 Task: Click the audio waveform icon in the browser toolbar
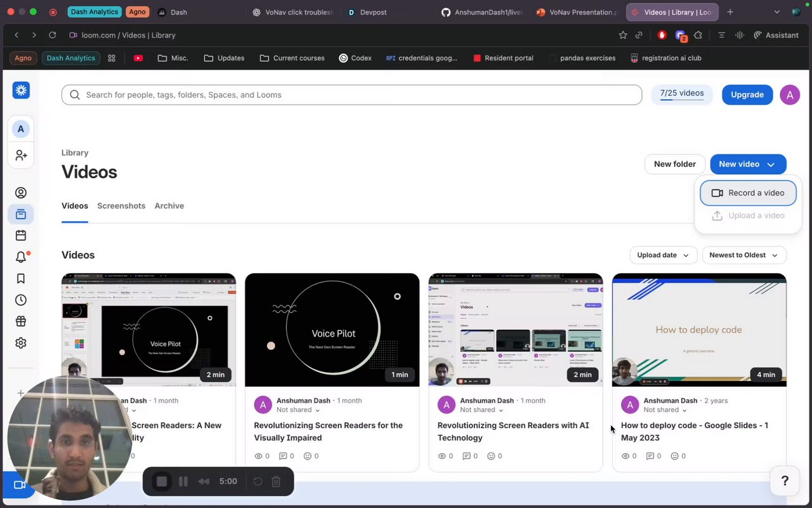[x=739, y=35]
